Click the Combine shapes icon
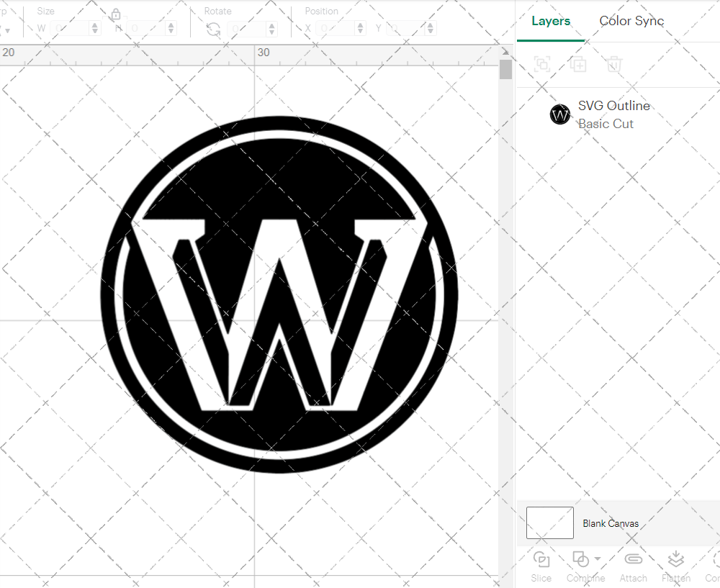Viewport: 720px width, 588px height. click(x=580, y=559)
